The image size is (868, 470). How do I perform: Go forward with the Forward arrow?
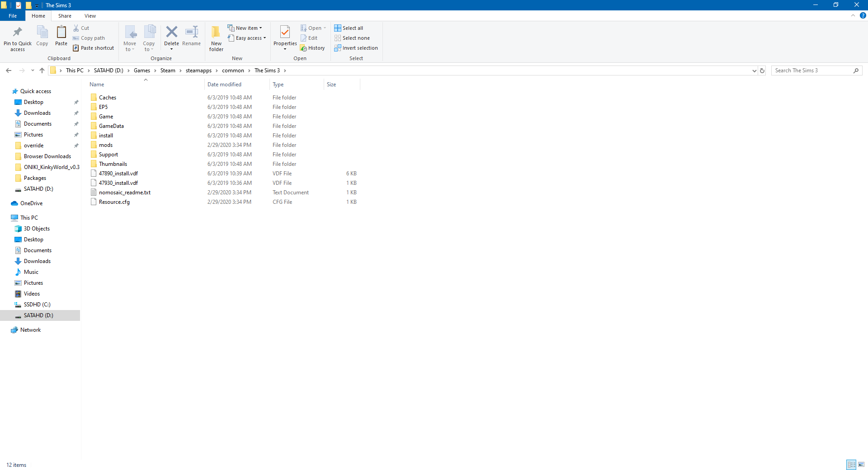[x=22, y=70]
